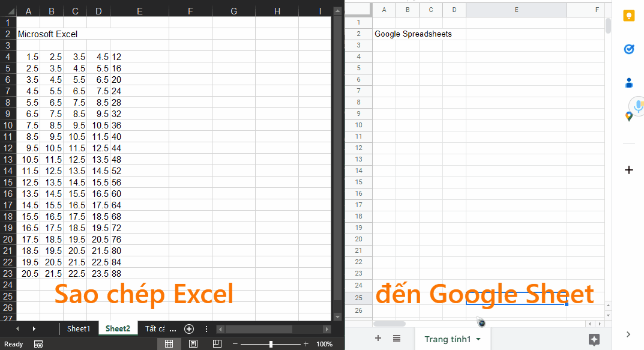644x350 pixels.
Task: Show the all sheets list in Google Sheets
Action: [396, 339]
